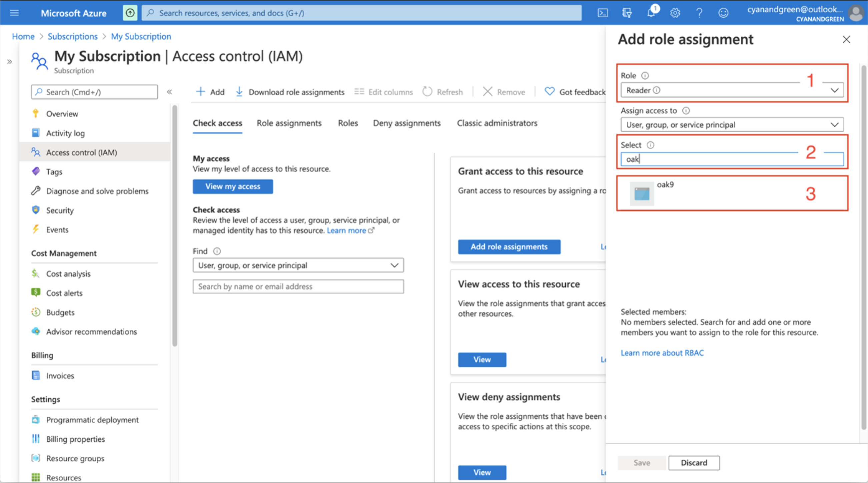Viewport: 868px width, 483px height.
Task: Open portal settings gear icon
Action: (675, 13)
